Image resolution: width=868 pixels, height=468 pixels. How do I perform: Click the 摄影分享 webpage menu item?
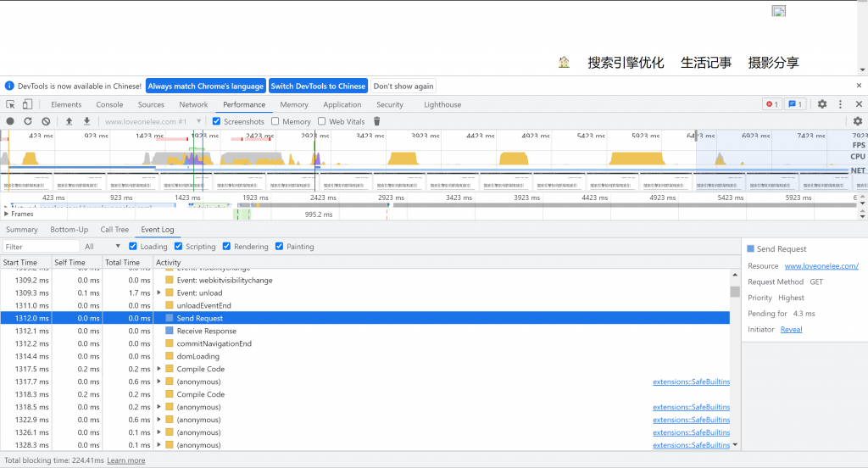[773, 63]
